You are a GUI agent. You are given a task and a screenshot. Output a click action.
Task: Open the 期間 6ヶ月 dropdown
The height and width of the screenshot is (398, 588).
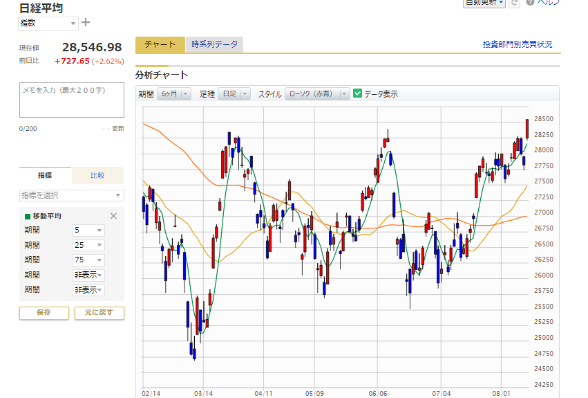[x=174, y=94]
